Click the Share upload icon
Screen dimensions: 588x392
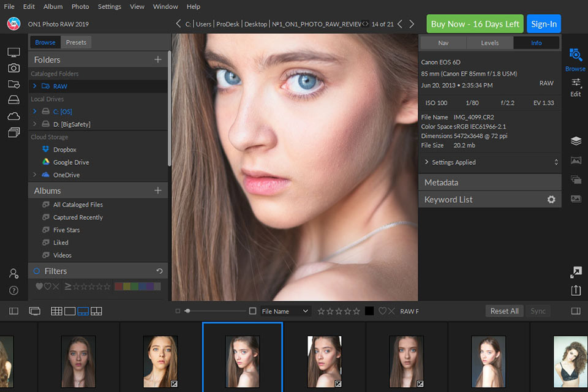(576, 290)
